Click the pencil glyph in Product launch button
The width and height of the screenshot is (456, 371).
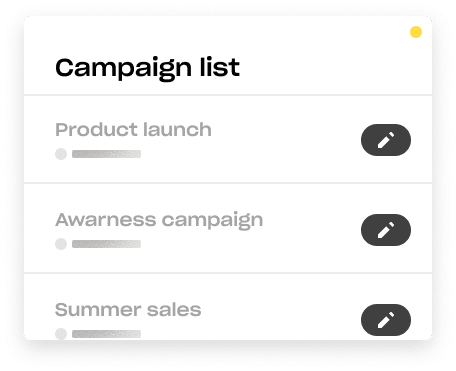(386, 140)
